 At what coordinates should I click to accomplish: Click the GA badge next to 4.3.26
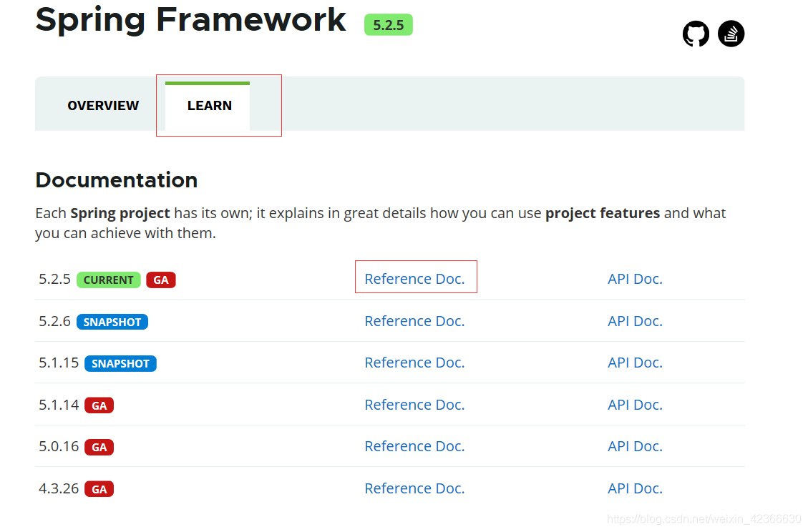coord(99,489)
